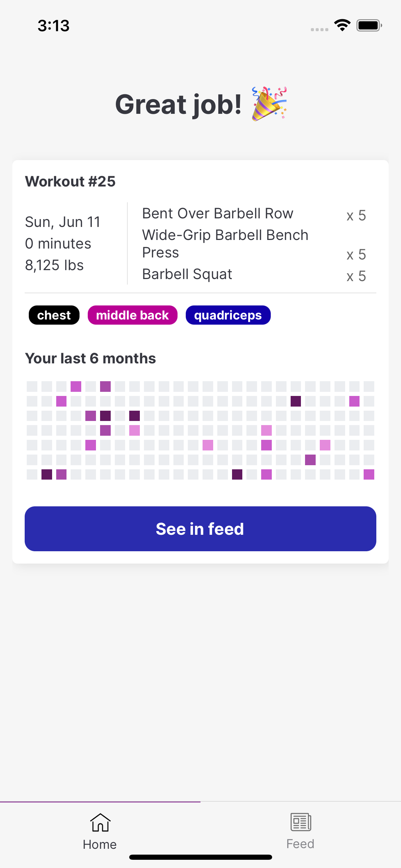Tap the 8,125 lbs total weight
Viewport: 401px width, 868px height.
click(54, 265)
